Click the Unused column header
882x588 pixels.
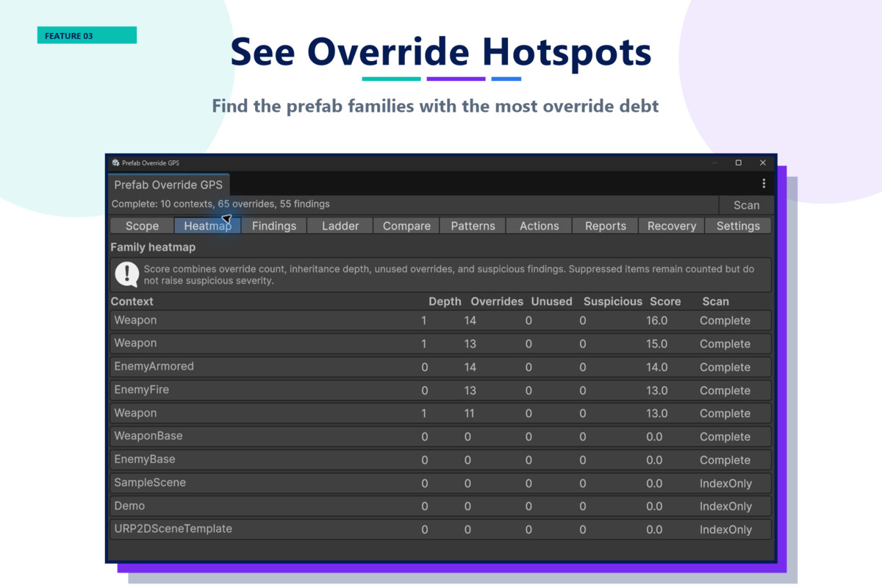551,301
